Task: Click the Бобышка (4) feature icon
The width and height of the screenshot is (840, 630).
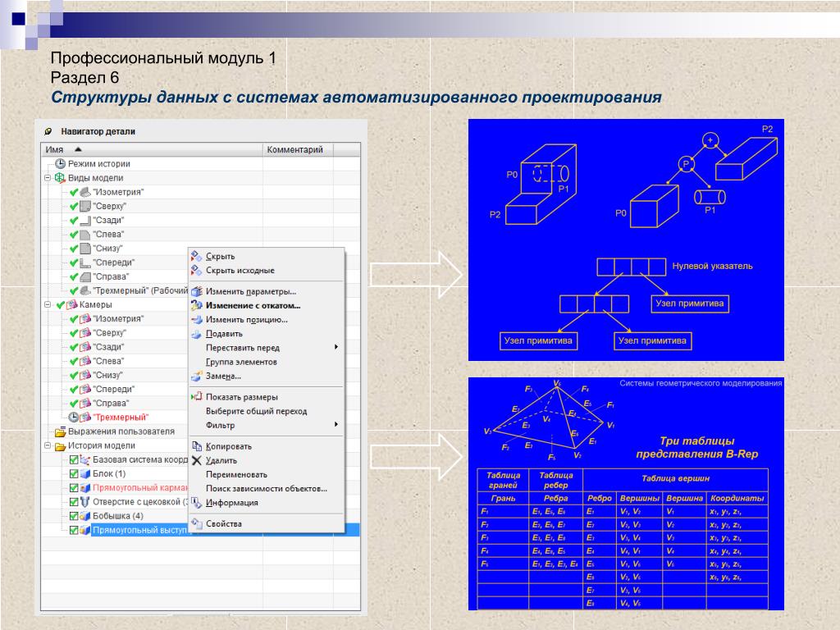Action: [85, 516]
